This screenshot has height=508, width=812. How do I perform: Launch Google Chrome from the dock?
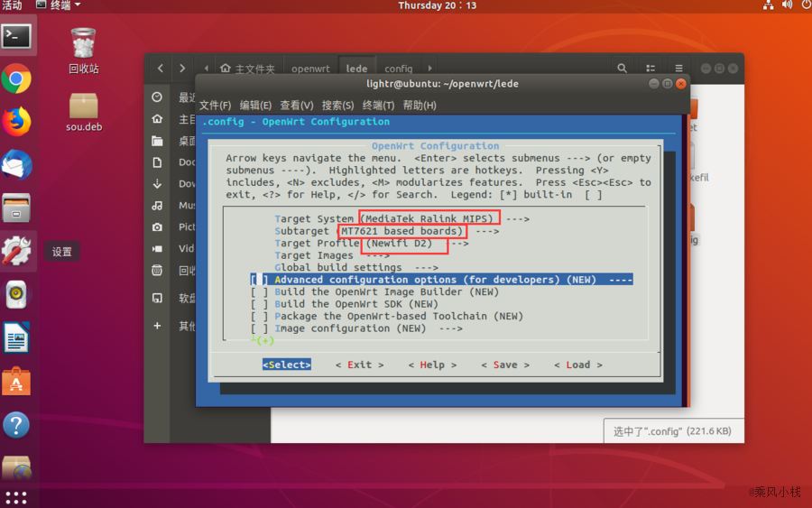click(16, 79)
